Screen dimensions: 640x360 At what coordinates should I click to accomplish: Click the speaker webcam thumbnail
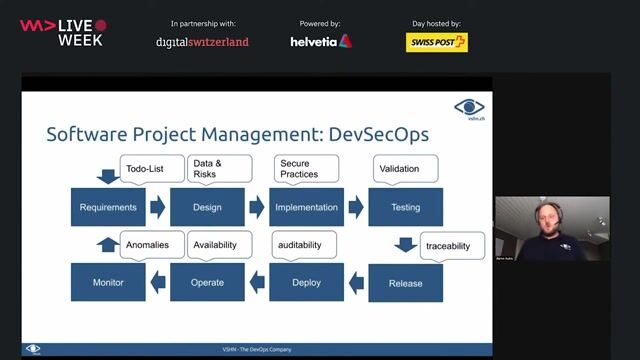(x=553, y=229)
